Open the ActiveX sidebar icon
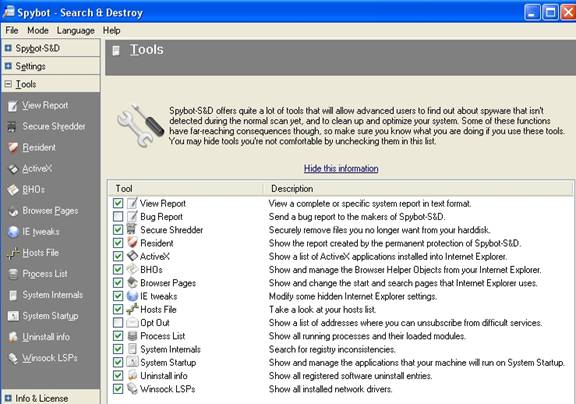Image resolution: width=576 pixels, height=404 pixels. point(13,169)
